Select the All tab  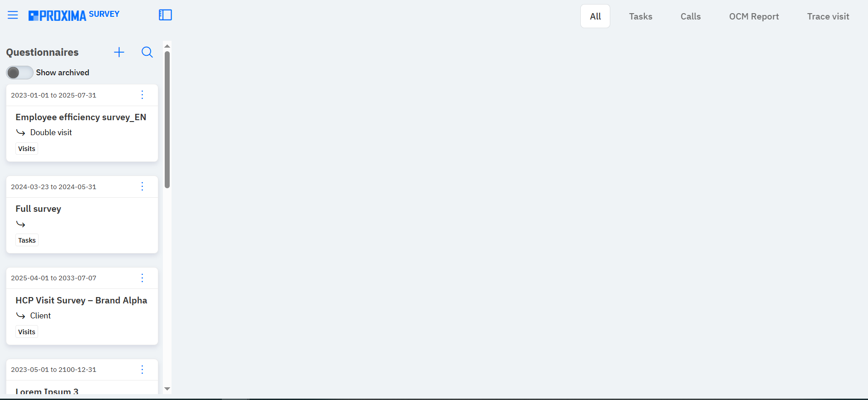coord(595,16)
